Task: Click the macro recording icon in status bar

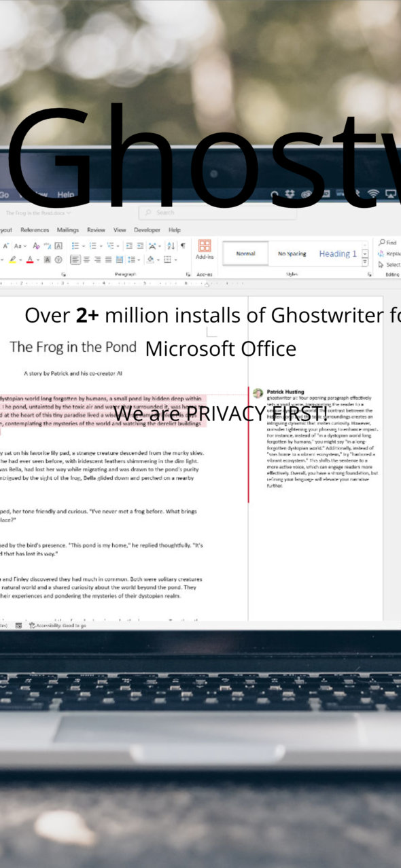Action: pos(18,625)
